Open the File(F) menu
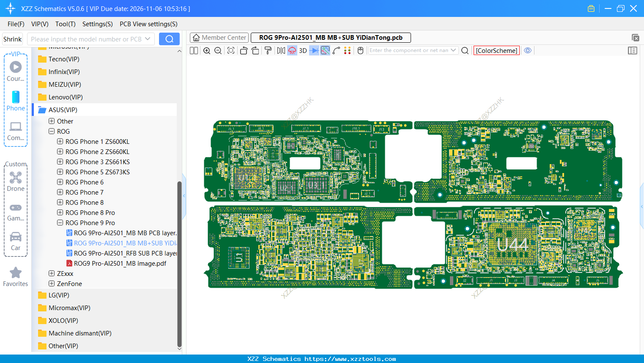 tap(16, 24)
